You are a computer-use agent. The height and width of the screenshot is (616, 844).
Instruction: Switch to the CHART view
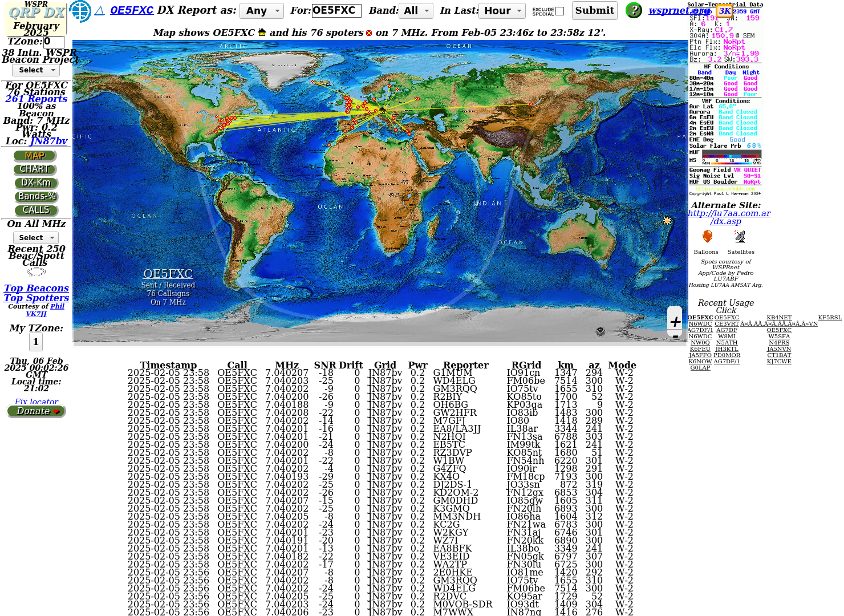[x=35, y=169]
